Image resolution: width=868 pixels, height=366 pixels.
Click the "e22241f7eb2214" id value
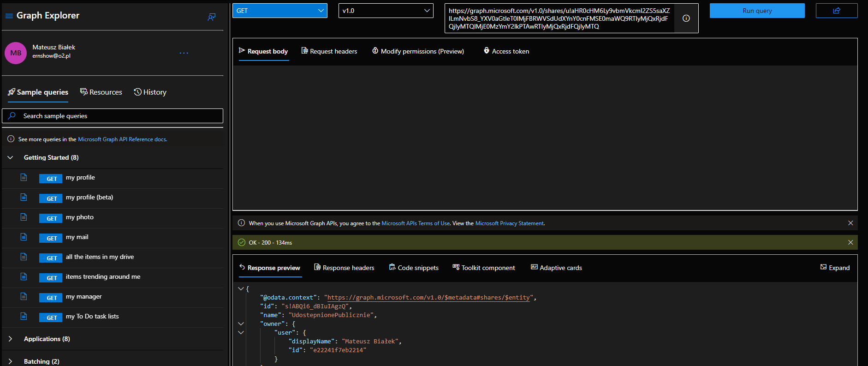pyautogui.click(x=338, y=350)
